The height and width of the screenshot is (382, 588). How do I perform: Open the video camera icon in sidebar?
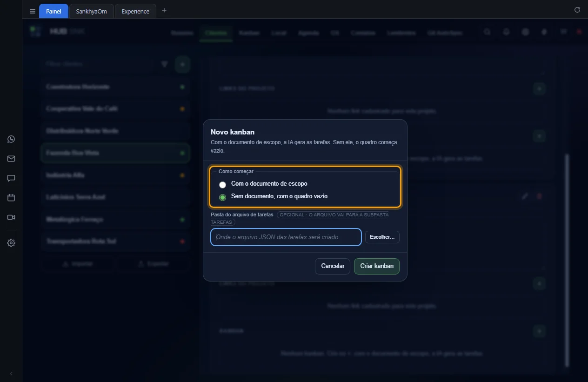point(11,217)
